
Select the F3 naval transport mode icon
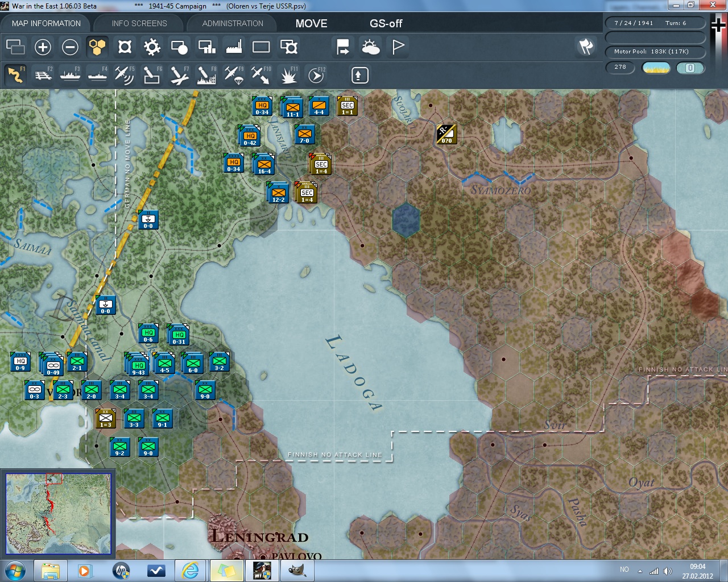click(70, 75)
